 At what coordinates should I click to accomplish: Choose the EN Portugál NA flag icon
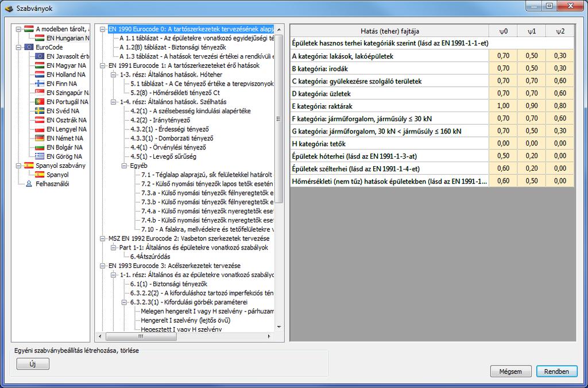[x=40, y=102]
